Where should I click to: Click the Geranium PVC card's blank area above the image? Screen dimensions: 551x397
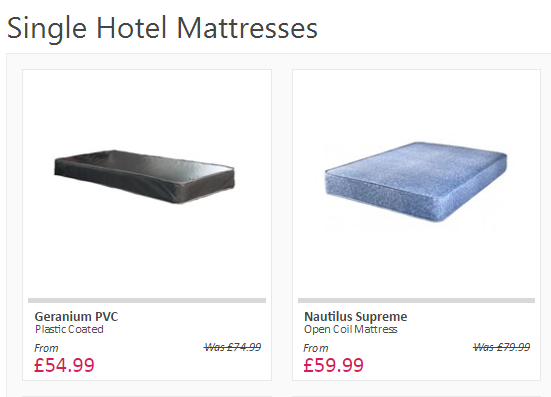coord(147,105)
